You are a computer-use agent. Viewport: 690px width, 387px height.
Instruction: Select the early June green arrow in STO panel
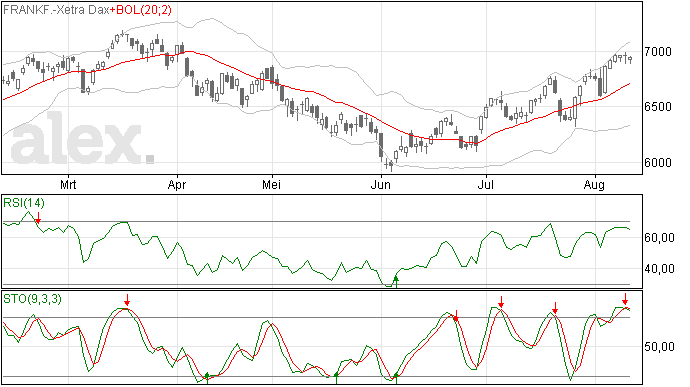click(396, 378)
